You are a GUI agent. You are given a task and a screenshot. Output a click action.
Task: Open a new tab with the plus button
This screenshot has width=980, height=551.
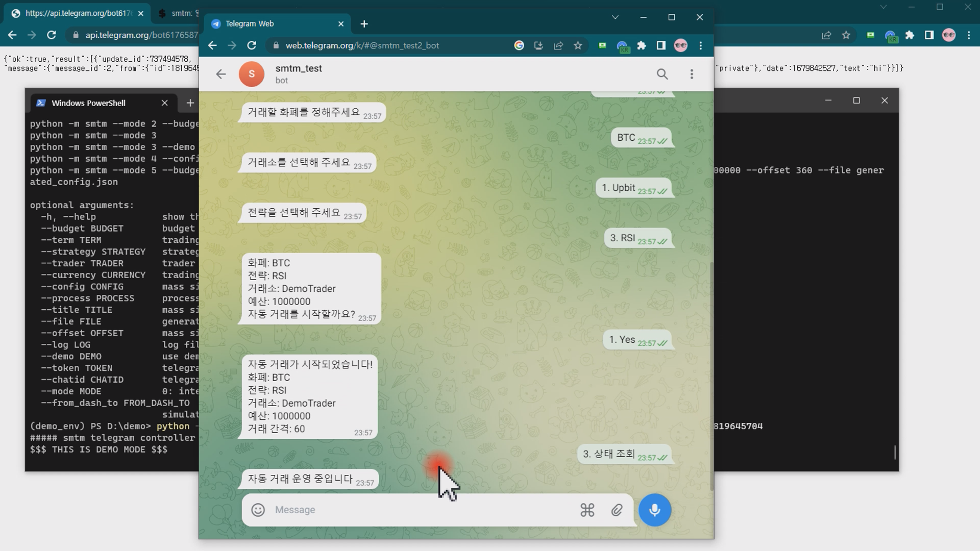pyautogui.click(x=364, y=24)
